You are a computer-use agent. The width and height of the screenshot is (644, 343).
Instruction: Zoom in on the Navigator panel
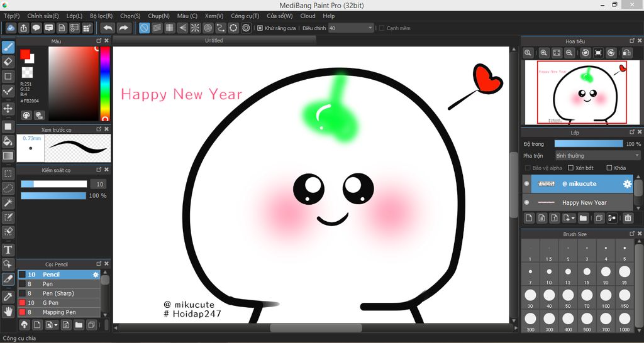(544, 53)
